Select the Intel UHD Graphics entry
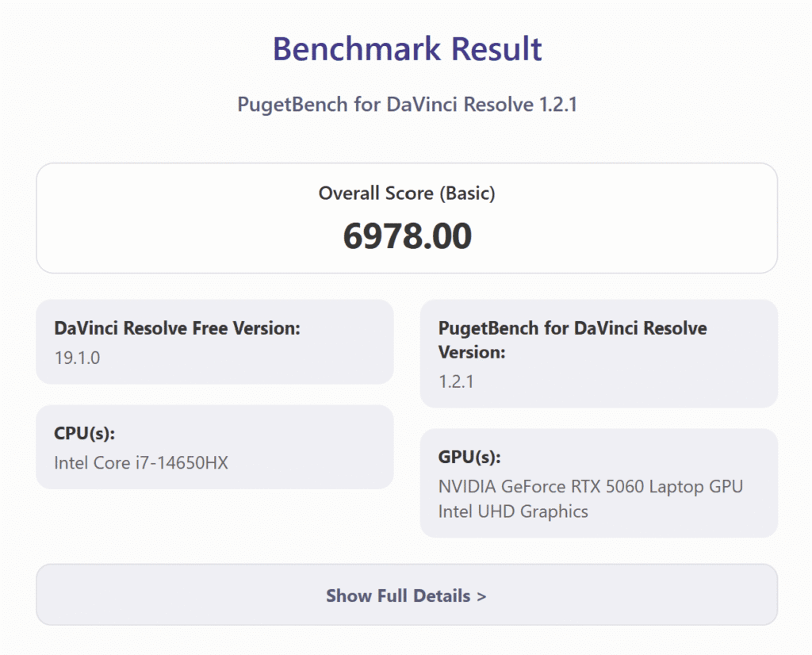The image size is (812, 655). [x=513, y=511]
